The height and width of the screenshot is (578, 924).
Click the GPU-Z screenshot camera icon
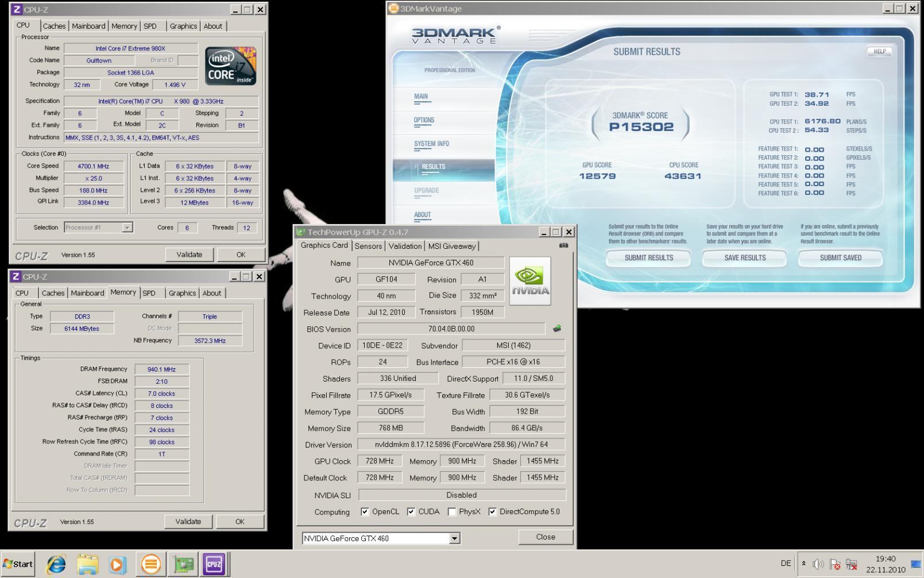pos(563,245)
